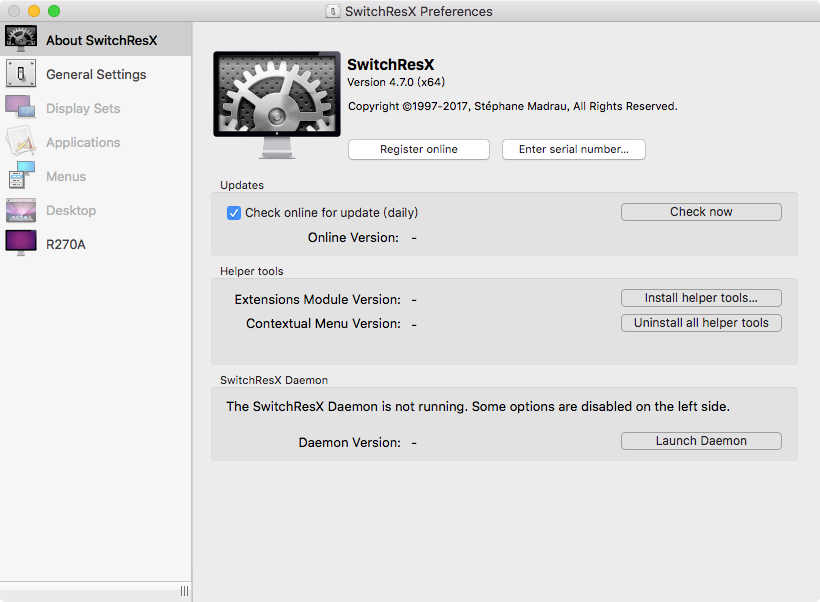Click the yellow minimize window button
This screenshot has width=820, height=602.
pos(34,11)
